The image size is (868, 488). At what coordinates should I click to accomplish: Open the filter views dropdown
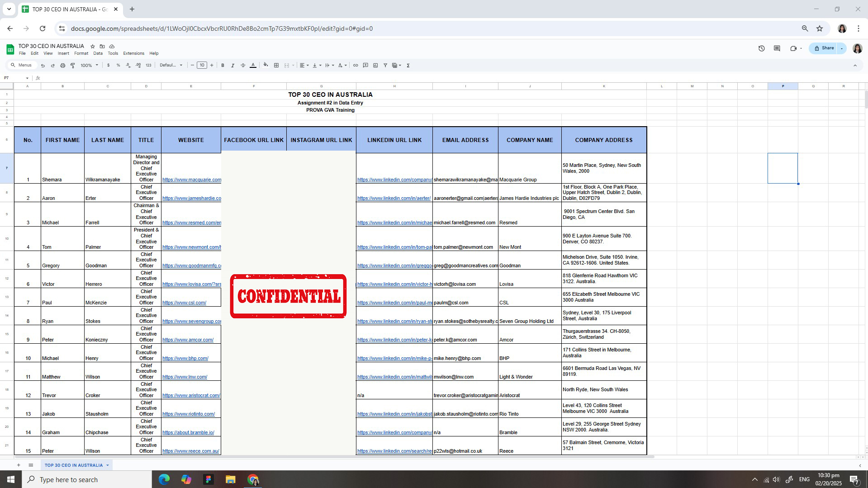coord(397,66)
